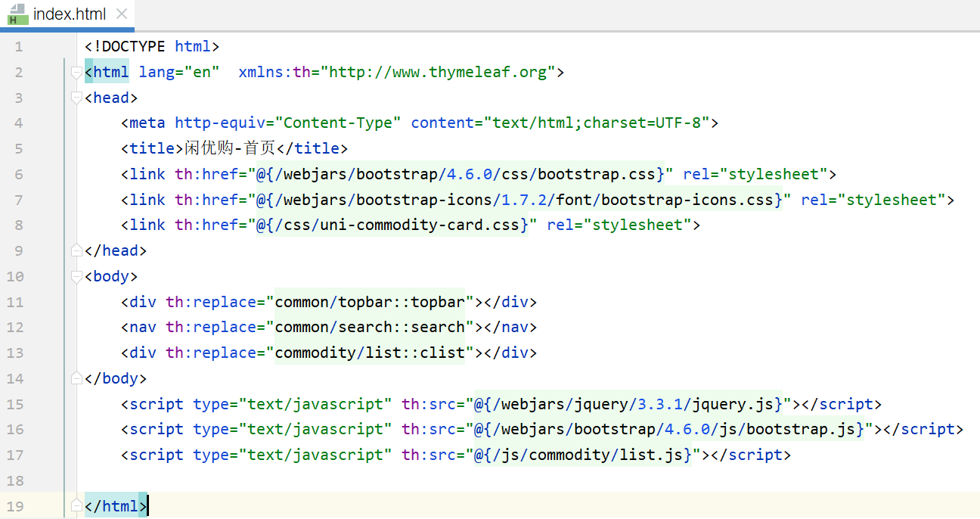
Task: Click the xmlns:th attribute name
Action: point(274,73)
